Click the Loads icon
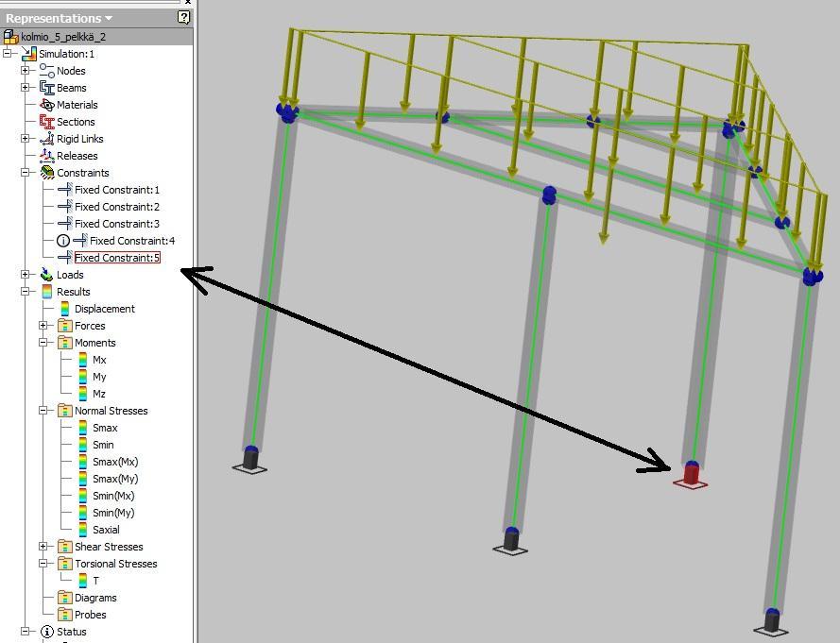This screenshot has height=643, width=840. coord(46,275)
